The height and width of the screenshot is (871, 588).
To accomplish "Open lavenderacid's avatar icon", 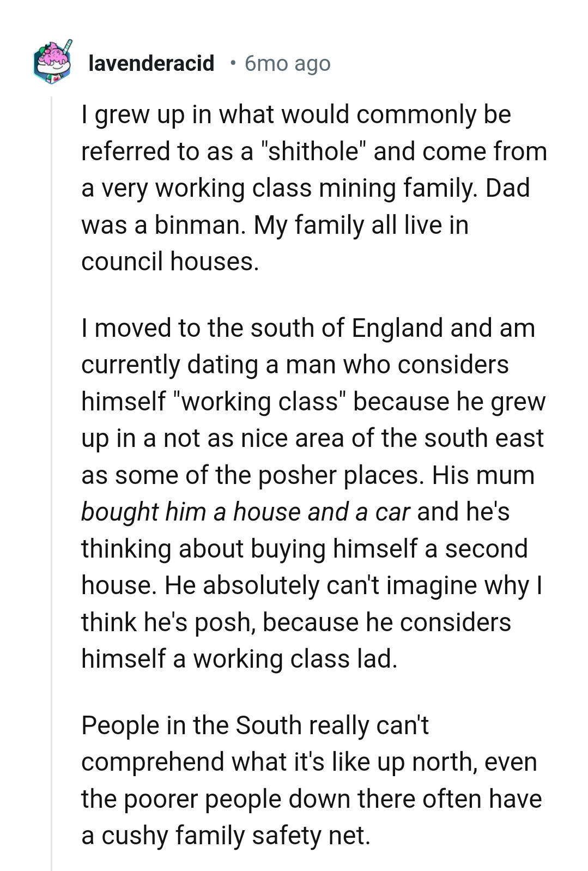I will click(x=52, y=62).
